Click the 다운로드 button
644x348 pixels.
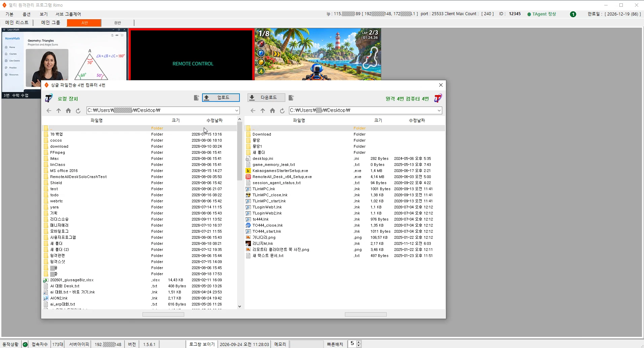click(266, 97)
